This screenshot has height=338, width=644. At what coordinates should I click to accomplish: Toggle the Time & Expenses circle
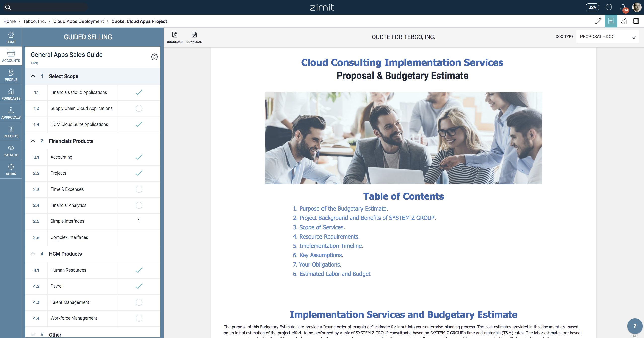point(139,189)
